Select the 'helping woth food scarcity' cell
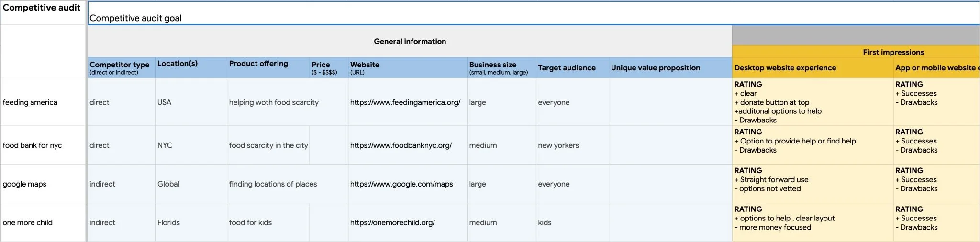 pyautogui.click(x=274, y=102)
